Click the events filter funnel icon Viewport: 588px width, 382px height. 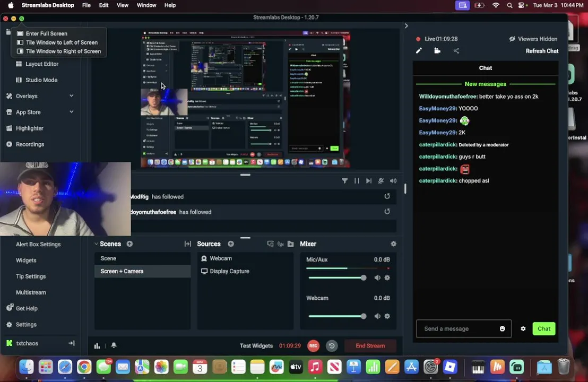(344, 181)
